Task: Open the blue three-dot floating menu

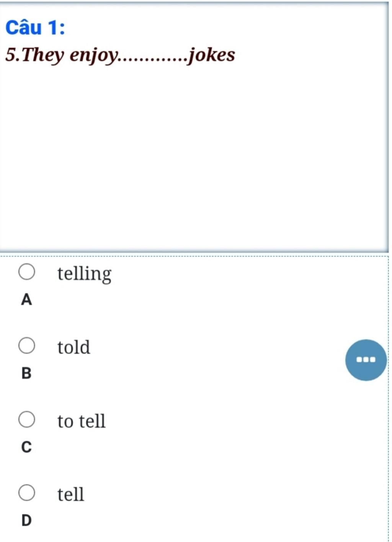Action: [x=366, y=360]
